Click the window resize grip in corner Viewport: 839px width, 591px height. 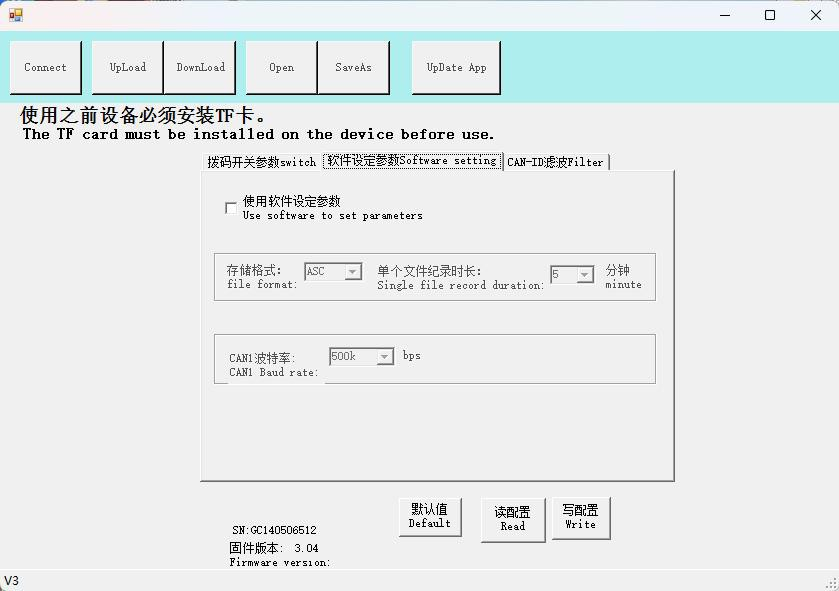coord(831,583)
